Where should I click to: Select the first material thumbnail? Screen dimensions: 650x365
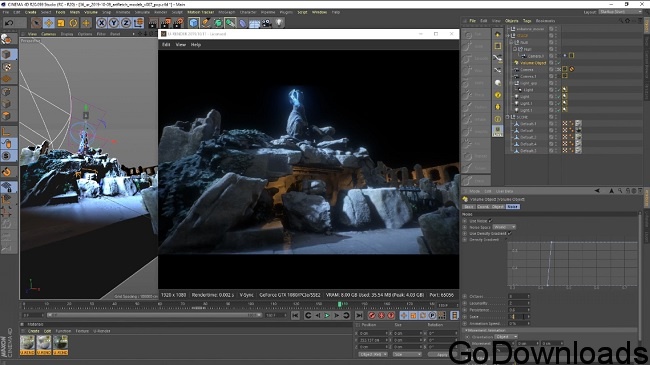[x=27, y=345]
